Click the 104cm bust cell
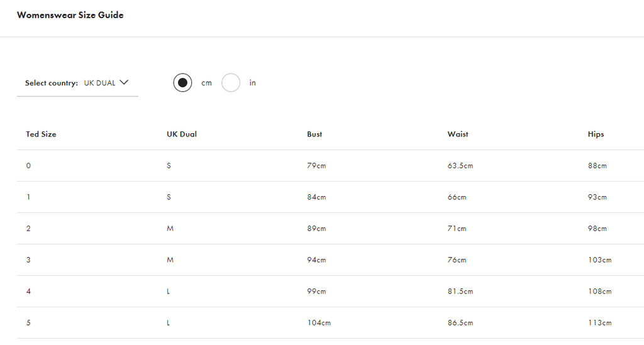The height and width of the screenshot is (345, 644). pyautogui.click(x=319, y=323)
